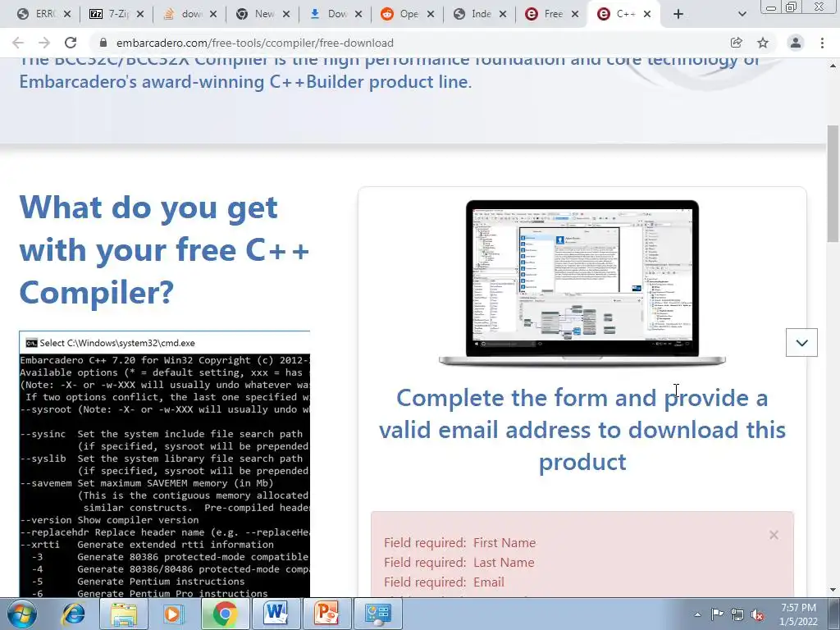Select 'Field required: Last Name' text
Viewport: 840px width, 630px height.
click(459, 563)
